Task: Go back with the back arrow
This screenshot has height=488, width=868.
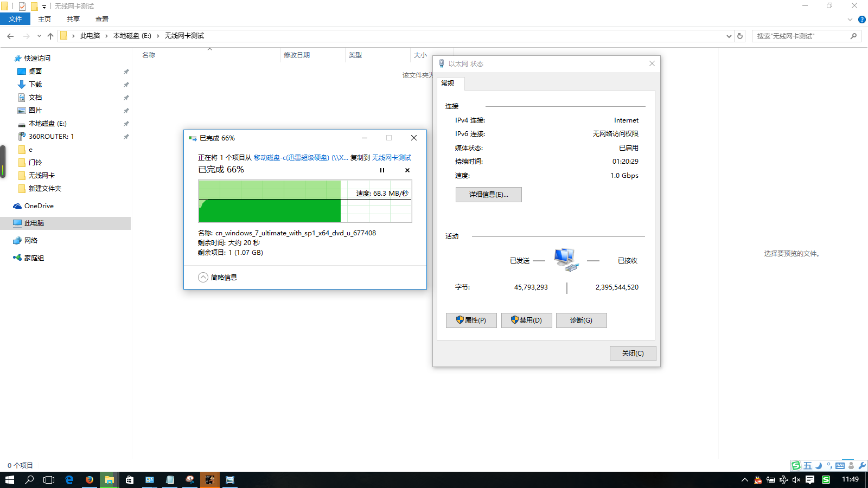Action: tap(10, 36)
